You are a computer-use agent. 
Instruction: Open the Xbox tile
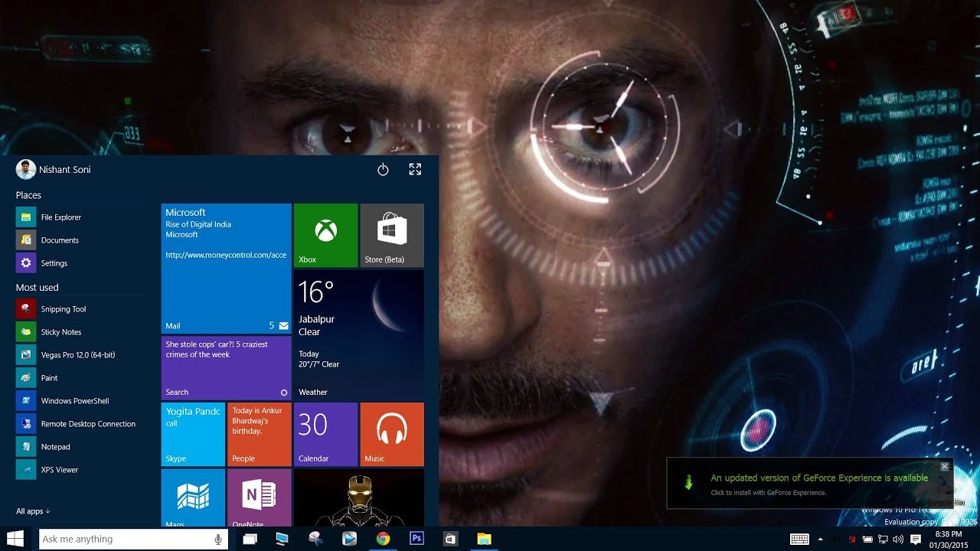tap(325, 235)
